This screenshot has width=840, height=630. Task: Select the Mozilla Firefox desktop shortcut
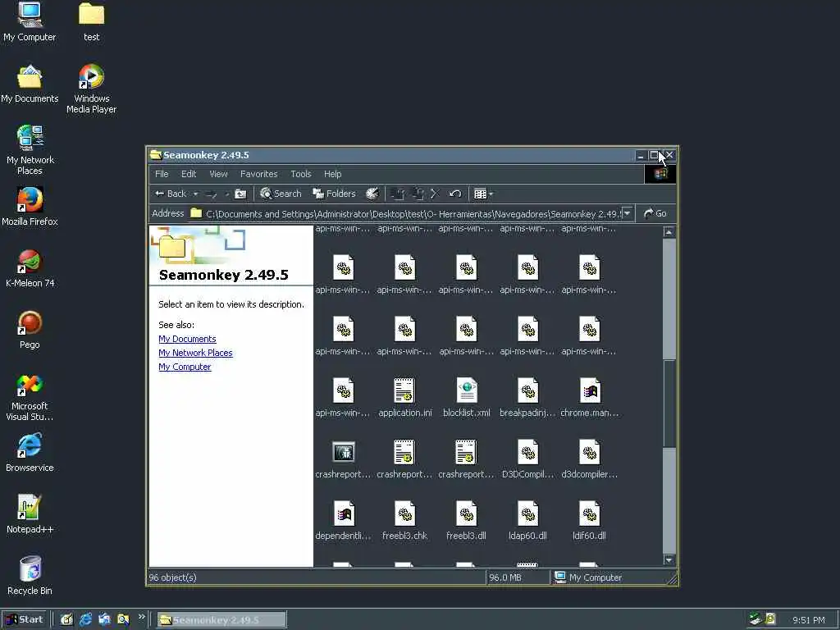(x=30, y=207)
